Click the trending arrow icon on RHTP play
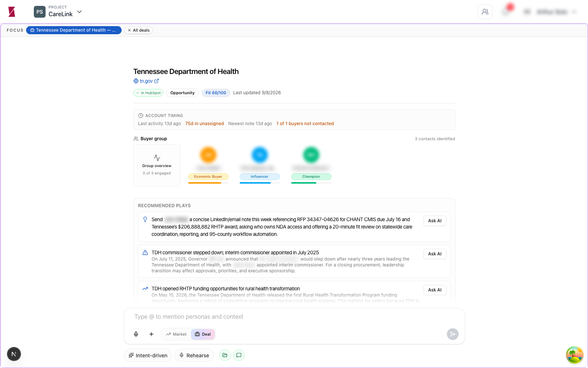This screenshot has width=588, height=368. point(145,289)
